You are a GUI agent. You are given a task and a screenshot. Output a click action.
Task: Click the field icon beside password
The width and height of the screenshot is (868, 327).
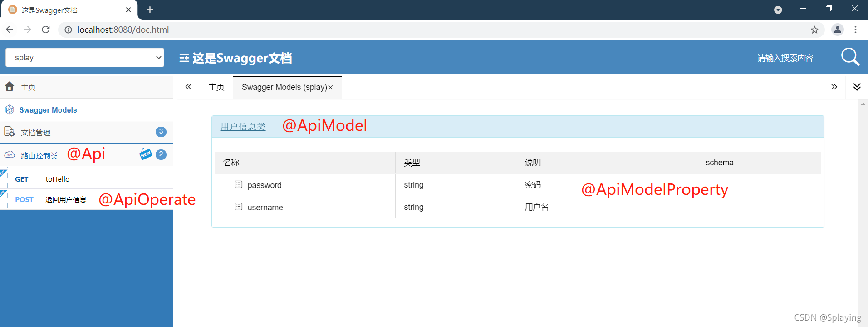click(239, 184)
